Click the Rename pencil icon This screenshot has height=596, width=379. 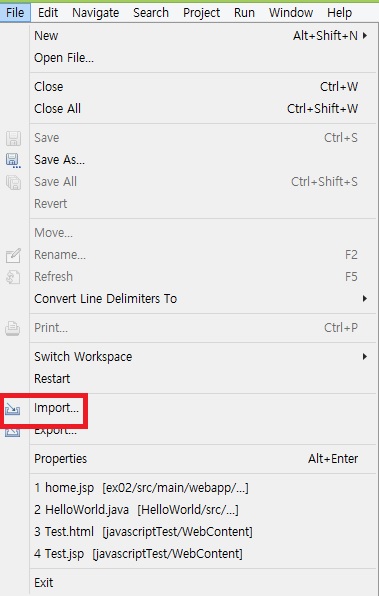13,255
